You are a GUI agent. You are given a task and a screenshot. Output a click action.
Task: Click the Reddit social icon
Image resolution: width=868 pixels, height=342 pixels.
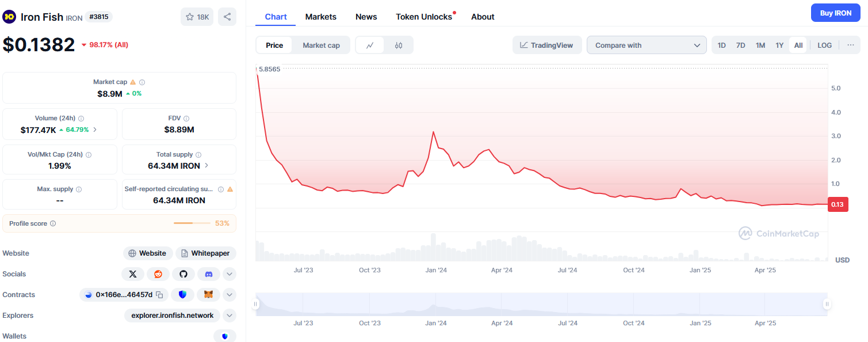pos(158,273)
